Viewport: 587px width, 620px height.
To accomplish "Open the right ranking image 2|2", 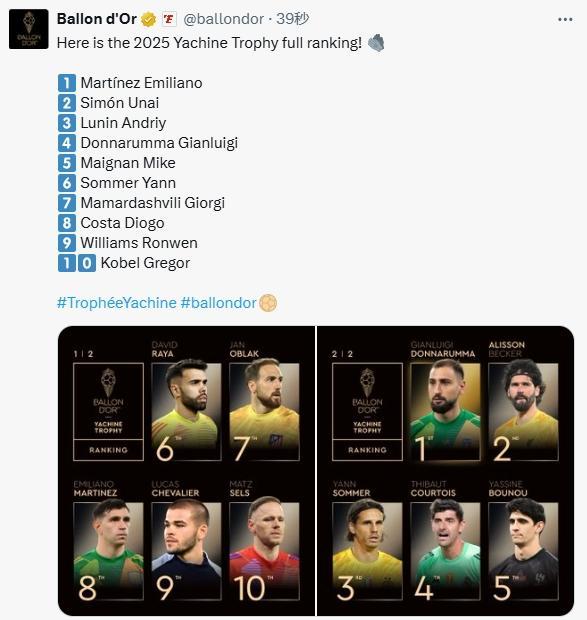I will tap(445, 471).
